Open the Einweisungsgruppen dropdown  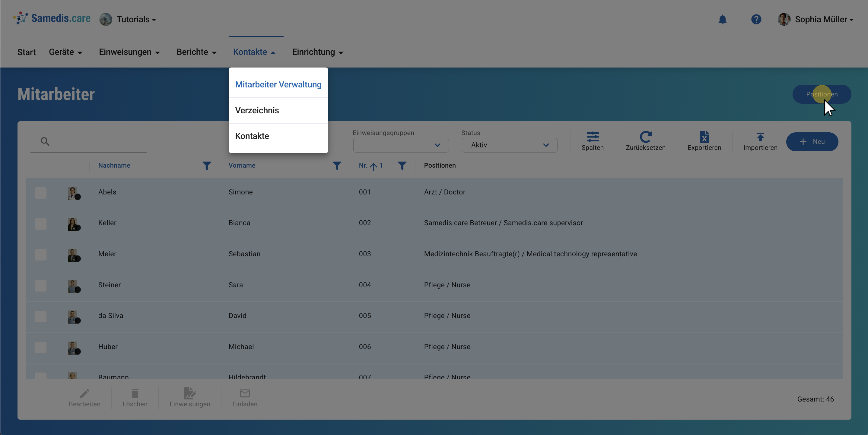point(400,145)
